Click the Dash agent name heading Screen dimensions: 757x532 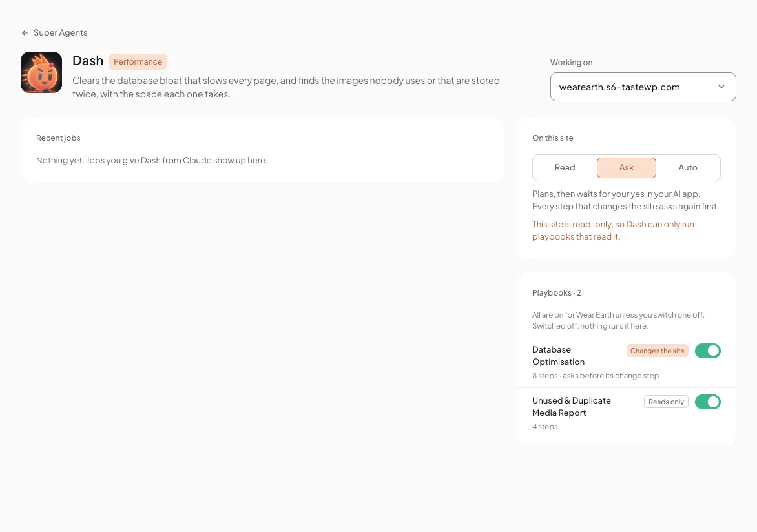click(88, 61)
